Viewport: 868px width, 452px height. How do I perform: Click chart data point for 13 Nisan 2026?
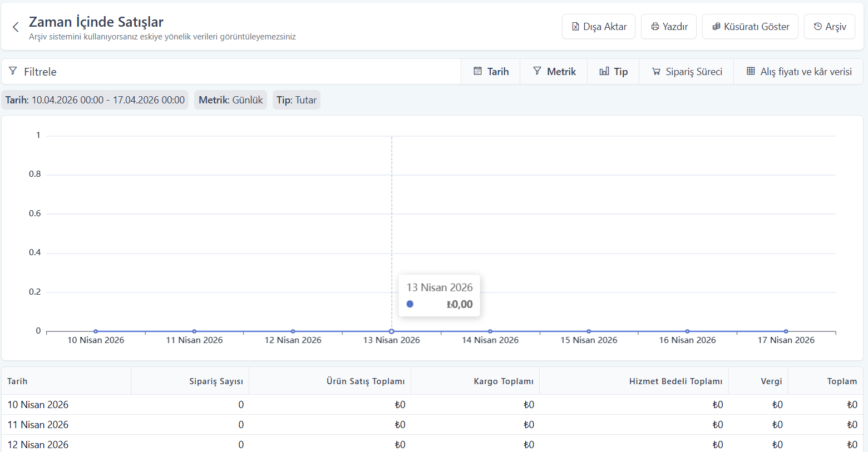pyautogui.click(x=392, y=331)
